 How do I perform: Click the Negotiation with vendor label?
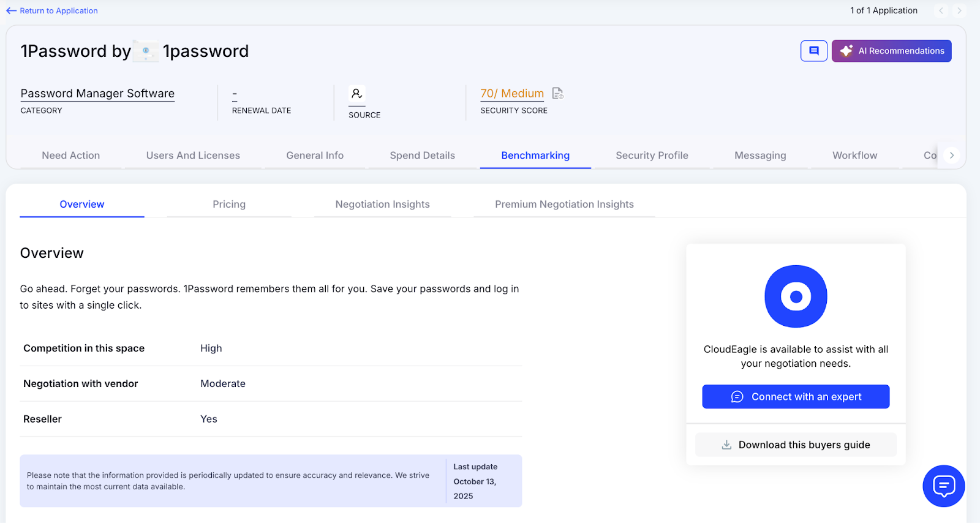coord(81,384)
